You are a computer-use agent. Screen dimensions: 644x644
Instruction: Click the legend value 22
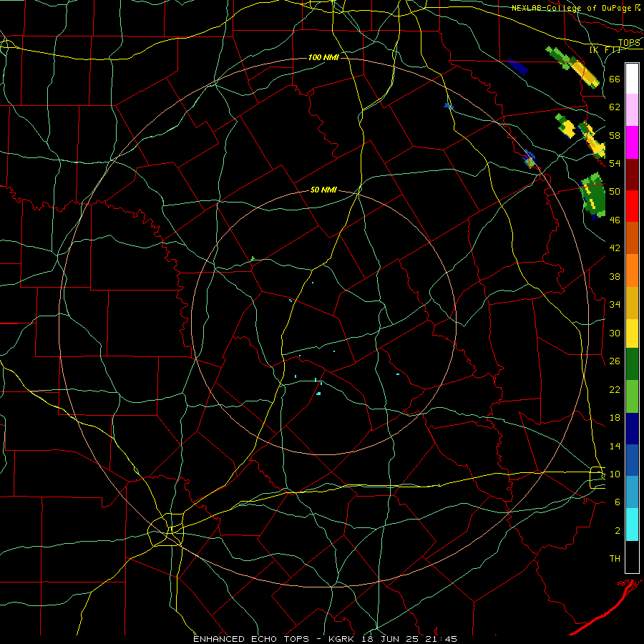(615, 389)
